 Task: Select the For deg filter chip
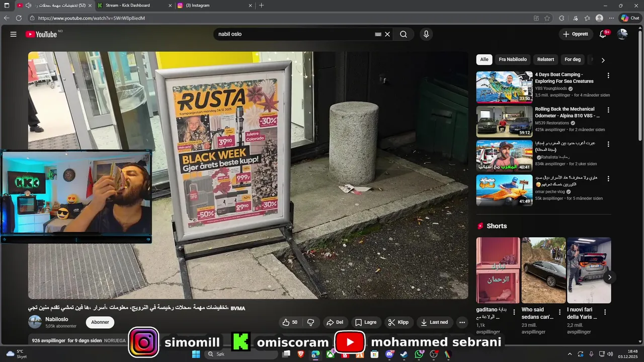point(573,59)
